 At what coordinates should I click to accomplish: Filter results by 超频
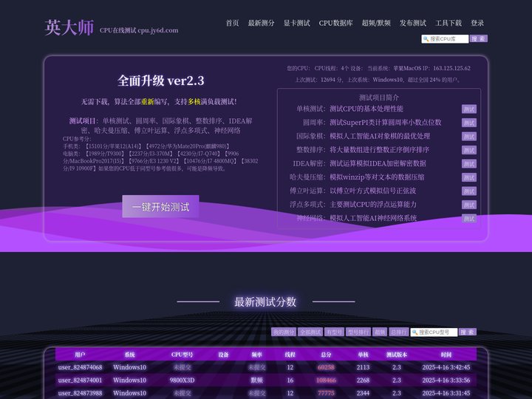(x=379, y=332)
